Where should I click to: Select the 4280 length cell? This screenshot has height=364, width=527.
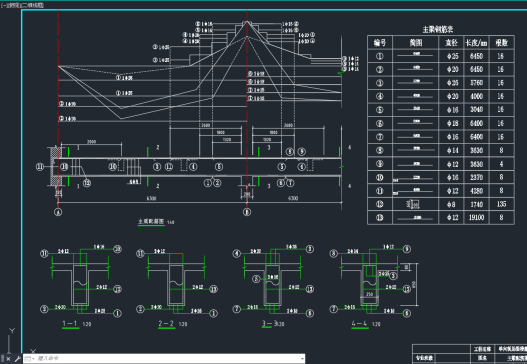pos(476,191)
